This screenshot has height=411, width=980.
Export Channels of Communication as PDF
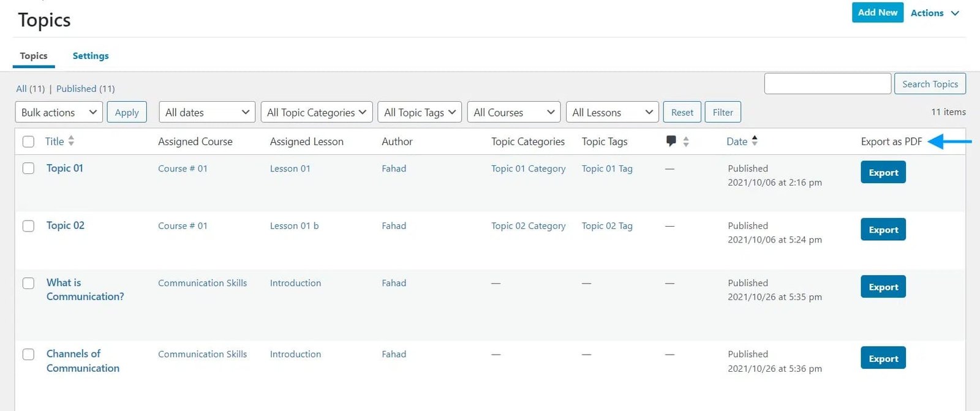pos(883,358)
